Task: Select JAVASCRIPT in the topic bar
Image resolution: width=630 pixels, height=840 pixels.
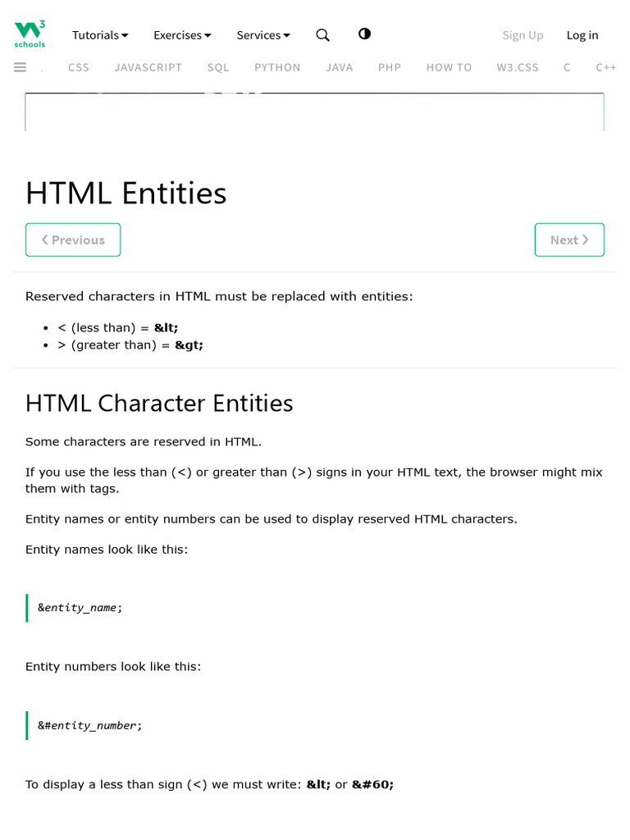Action: click(x=148, y=67)
